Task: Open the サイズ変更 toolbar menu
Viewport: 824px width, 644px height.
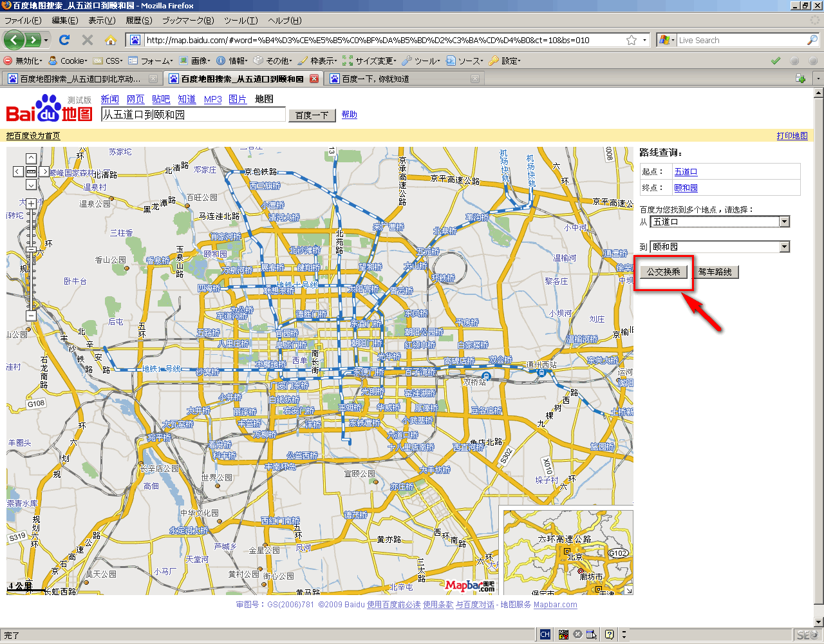Action: tap(369, 61)
